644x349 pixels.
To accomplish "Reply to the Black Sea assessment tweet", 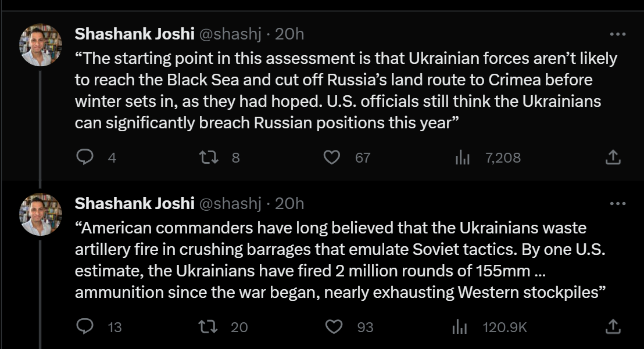I will tap(85, 157).
